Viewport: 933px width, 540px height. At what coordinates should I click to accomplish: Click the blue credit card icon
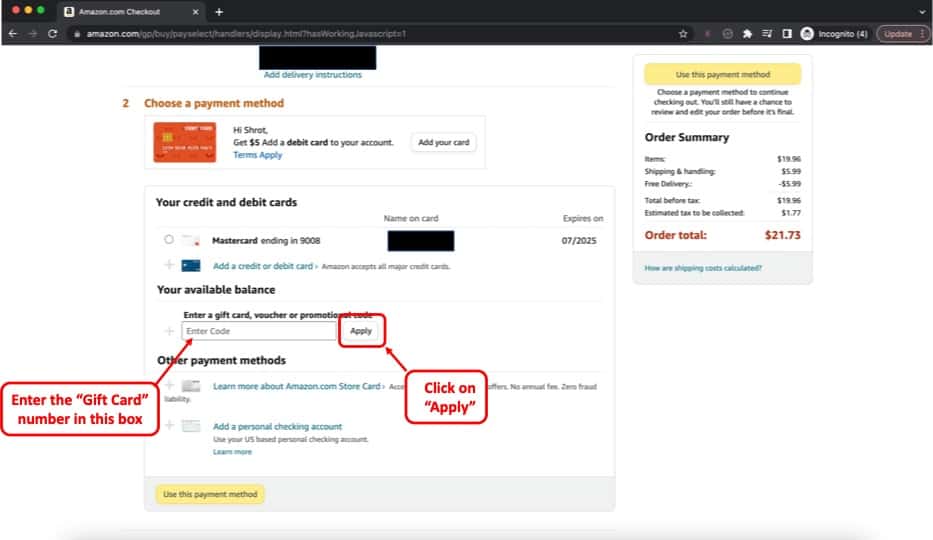[190, 265]
